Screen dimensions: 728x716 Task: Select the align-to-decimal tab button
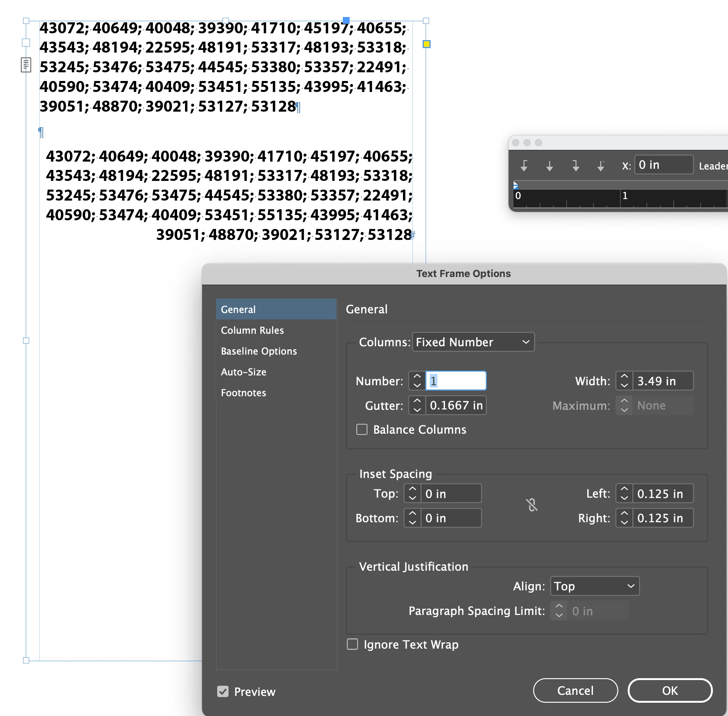click(x=600, y=165)
